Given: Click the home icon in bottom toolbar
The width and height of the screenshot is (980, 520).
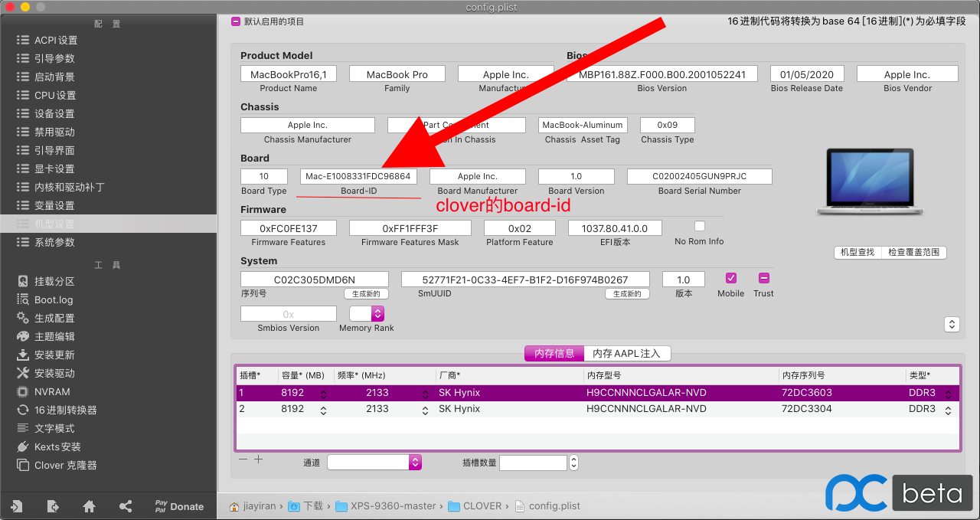Looking at the screenshot, I should tap(90, 506).
